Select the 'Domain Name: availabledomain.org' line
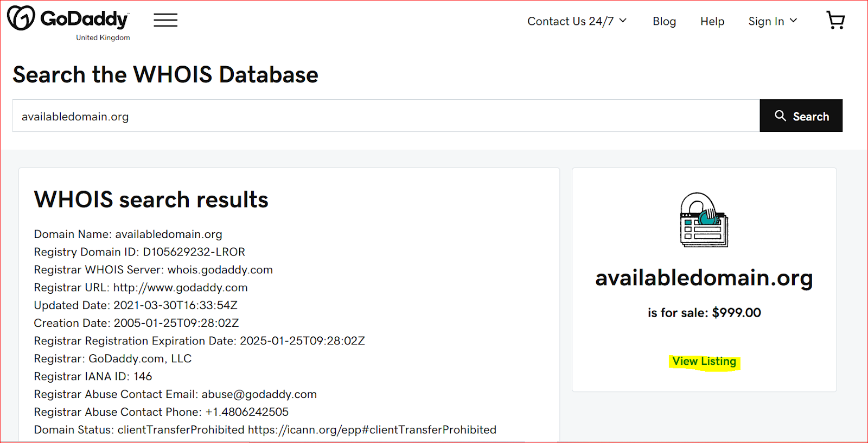This screenshot has height=443, width=868. click(x=128, y=234)
